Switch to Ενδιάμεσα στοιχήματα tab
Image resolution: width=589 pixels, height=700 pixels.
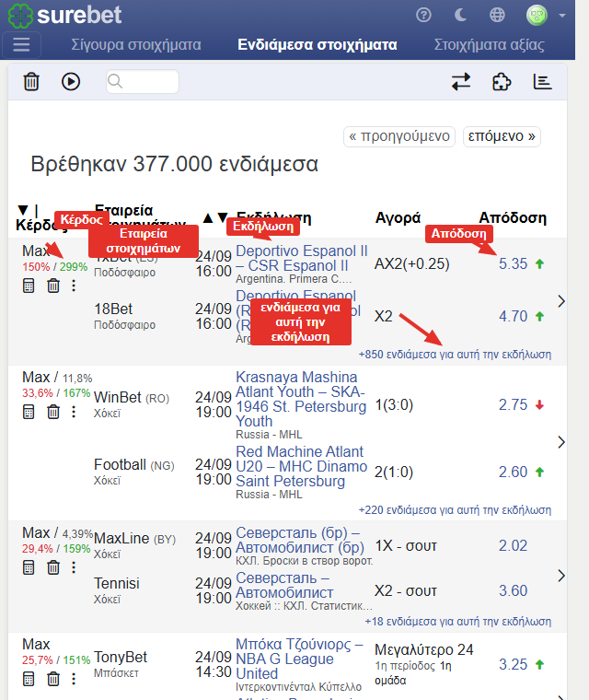tap(318, 44)
